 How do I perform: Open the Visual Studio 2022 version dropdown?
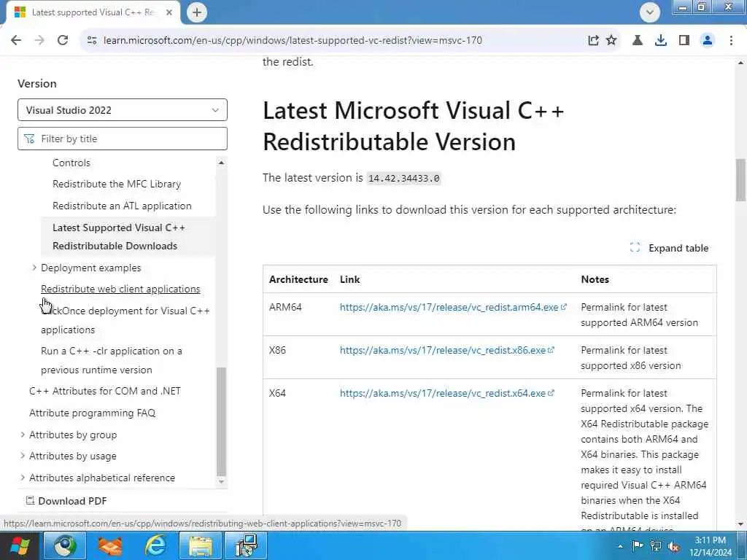[123, 110]
